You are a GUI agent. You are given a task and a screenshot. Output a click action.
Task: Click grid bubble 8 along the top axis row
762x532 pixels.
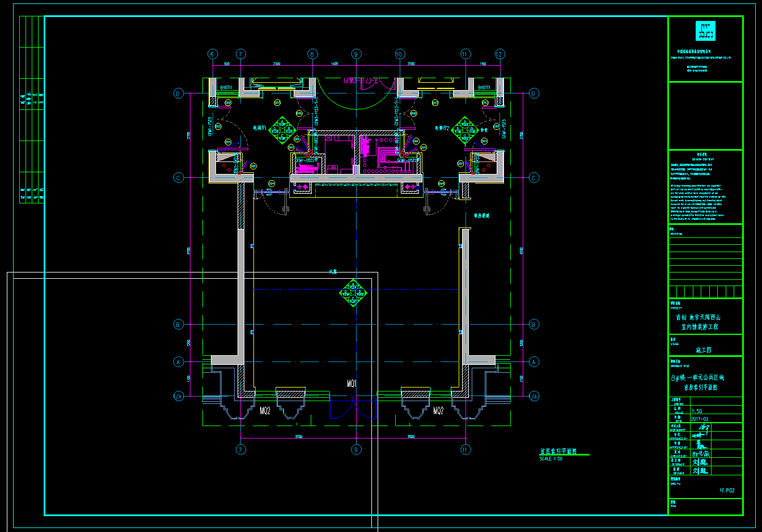(313, 54)
